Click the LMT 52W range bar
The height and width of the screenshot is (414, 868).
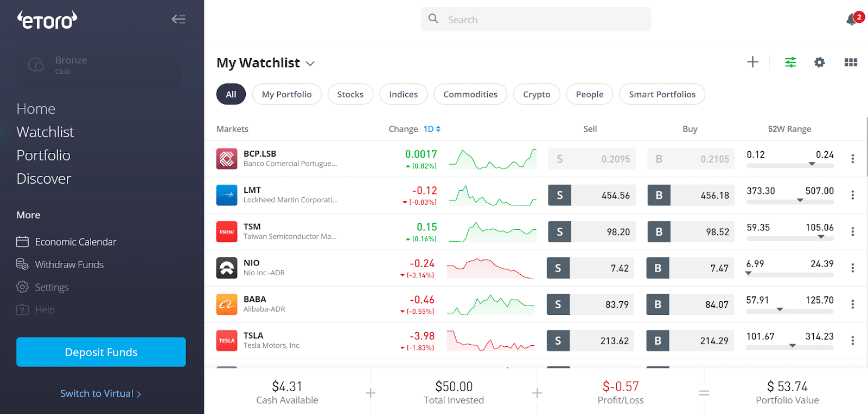tap(790, 202)
